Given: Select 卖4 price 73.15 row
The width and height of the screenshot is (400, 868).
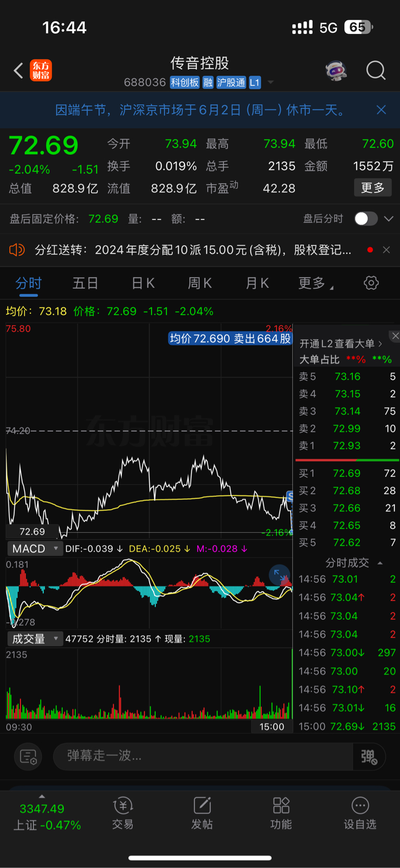Looking at the screenshot, I should point(347,394).
